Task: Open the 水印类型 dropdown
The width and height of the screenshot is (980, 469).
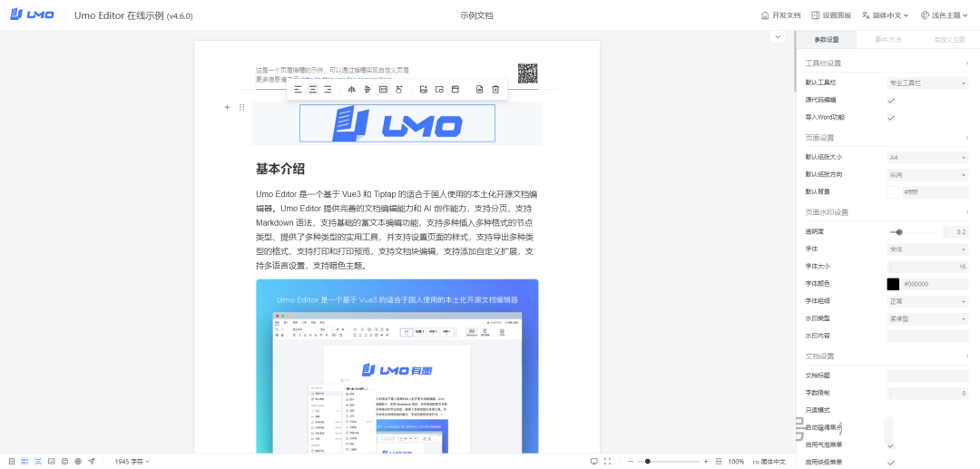Action: pos(927,318)
